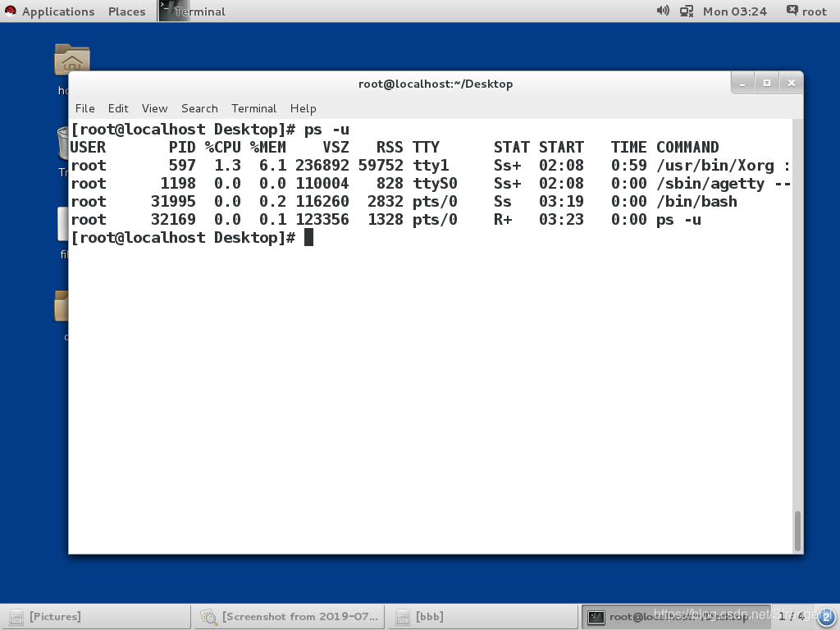Open the Edit menu in terminal
This screenshot has height=630, width=840.
pos(118,108)
